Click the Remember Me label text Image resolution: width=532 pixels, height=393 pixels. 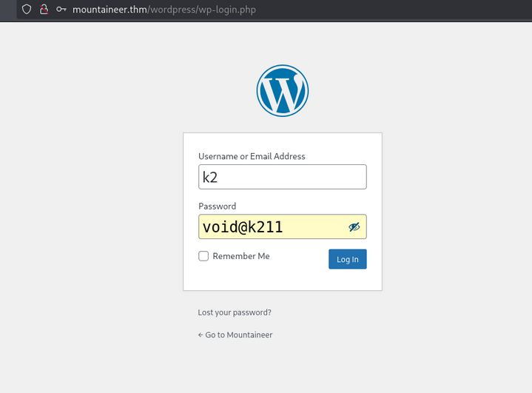(x=240, y=256)
